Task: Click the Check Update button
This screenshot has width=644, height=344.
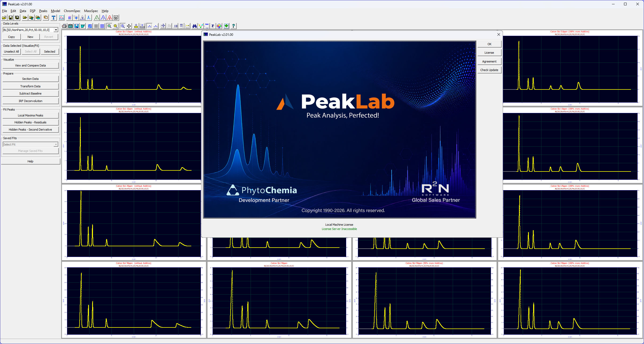Action: 489,70
